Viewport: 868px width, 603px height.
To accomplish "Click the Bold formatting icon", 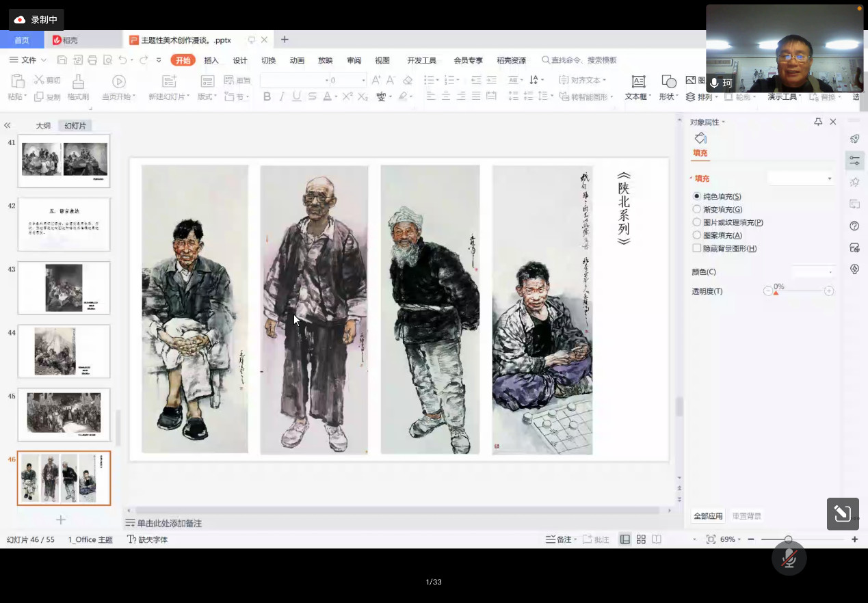I will pos(267,96).
